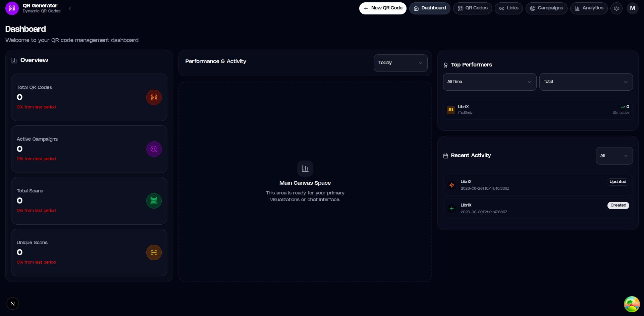644x316 pixels.
Task: Click the New QR Code button
Action: coord(383,8)
